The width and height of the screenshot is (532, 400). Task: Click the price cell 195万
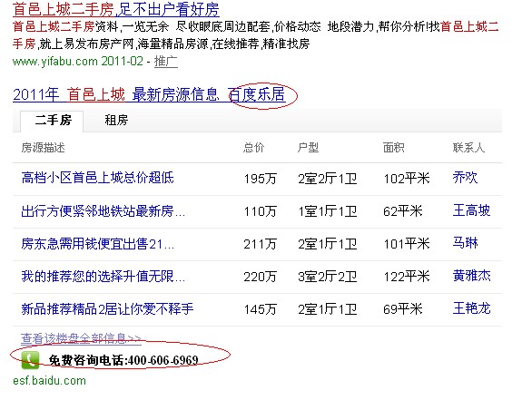(260, 179)
